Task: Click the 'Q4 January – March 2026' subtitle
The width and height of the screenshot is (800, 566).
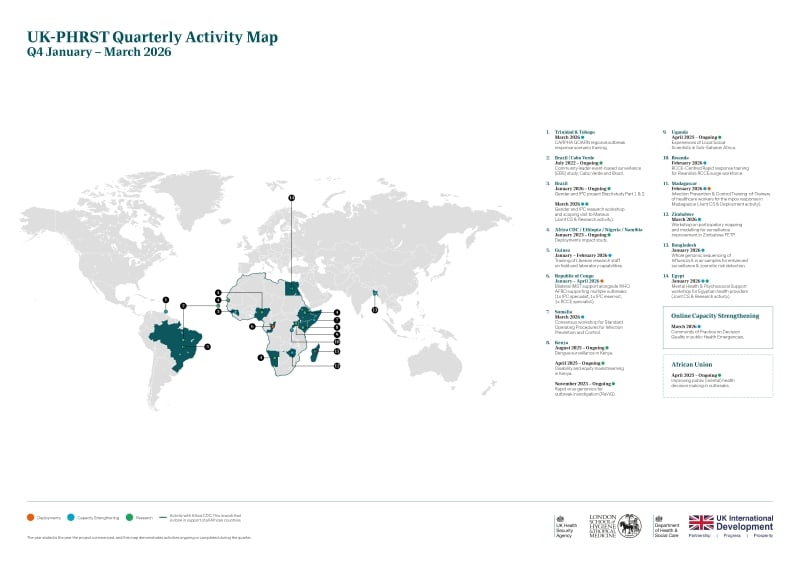Action: (99, 52)
